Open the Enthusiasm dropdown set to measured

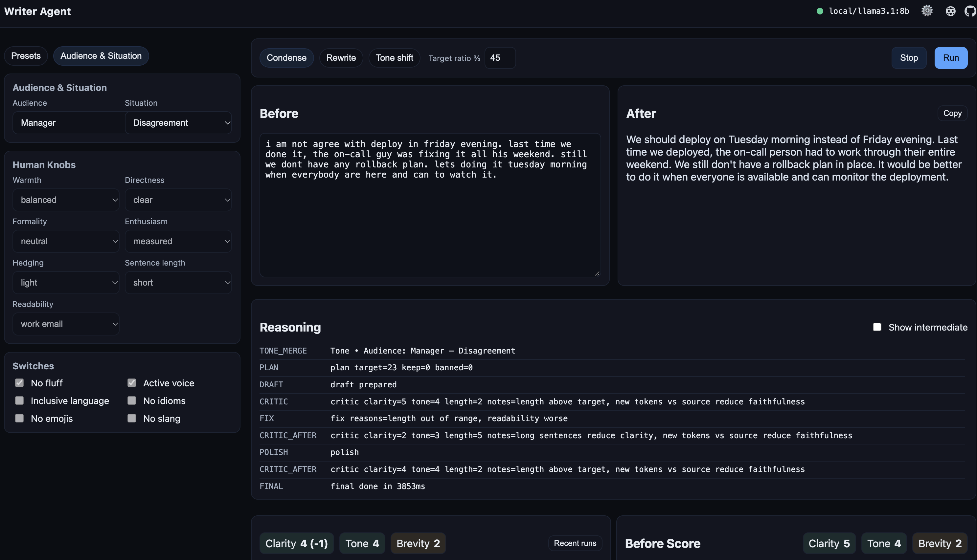click(178, 241)
